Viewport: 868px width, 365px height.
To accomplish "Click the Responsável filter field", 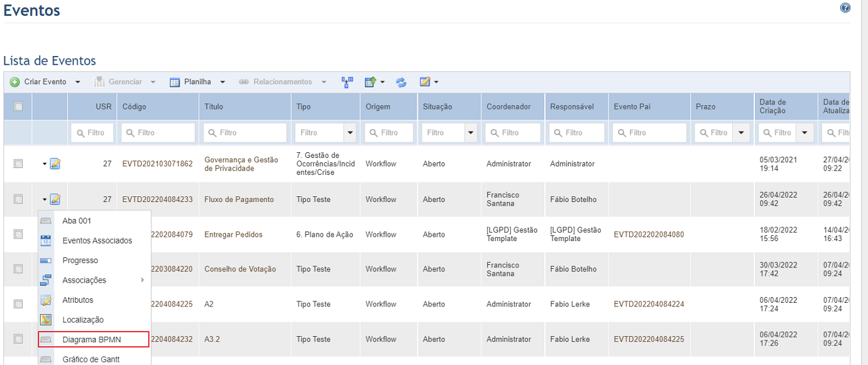I will pos(576,133).
